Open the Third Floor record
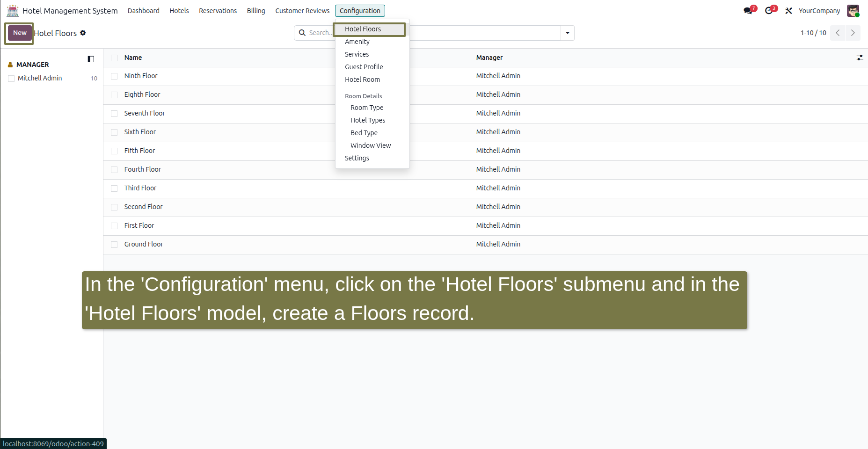The height and width of the screenshot is (449, 868). click(140, 188)
